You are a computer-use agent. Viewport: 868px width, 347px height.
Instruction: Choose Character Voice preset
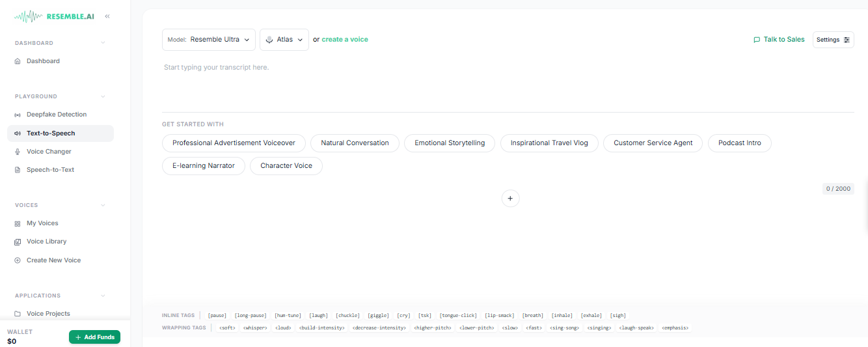[286, 166]
